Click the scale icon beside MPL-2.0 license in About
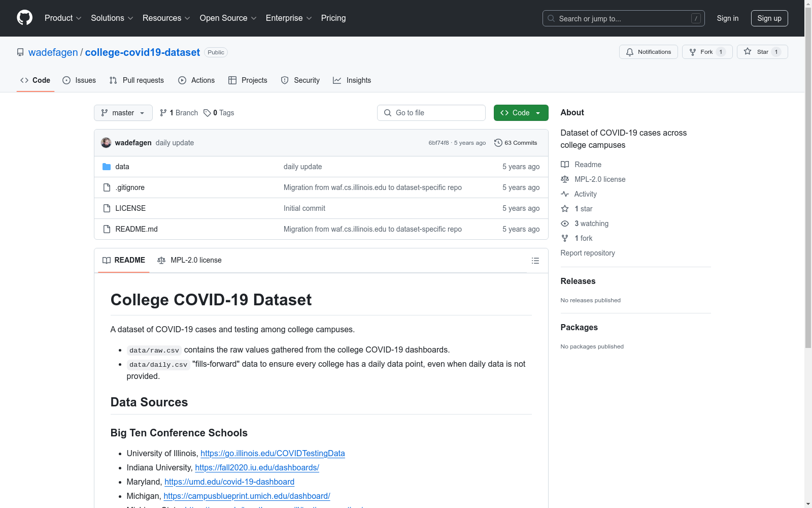 click(x=565, y=179)
